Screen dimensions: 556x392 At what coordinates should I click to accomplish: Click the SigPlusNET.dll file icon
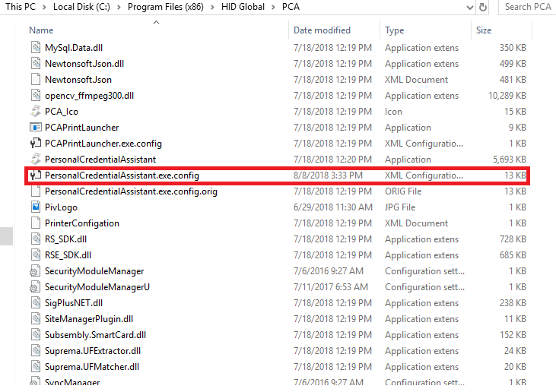point(36,303)
